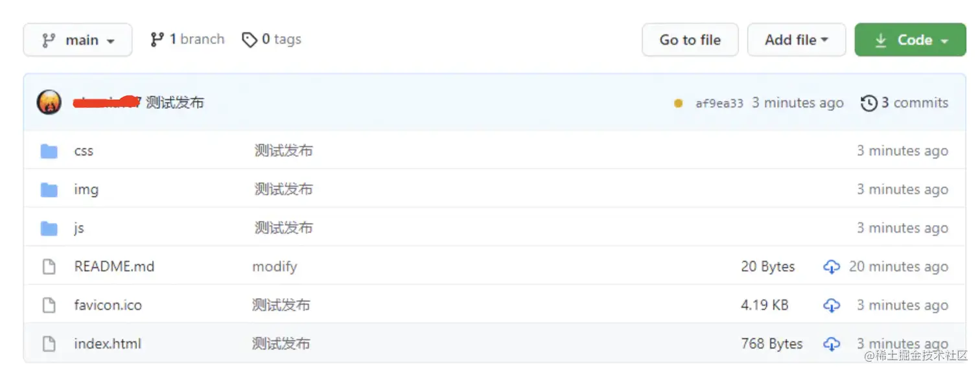Screen dimensions: 980x374
Task: Open the index.html file
Action: tap(108, 344)
